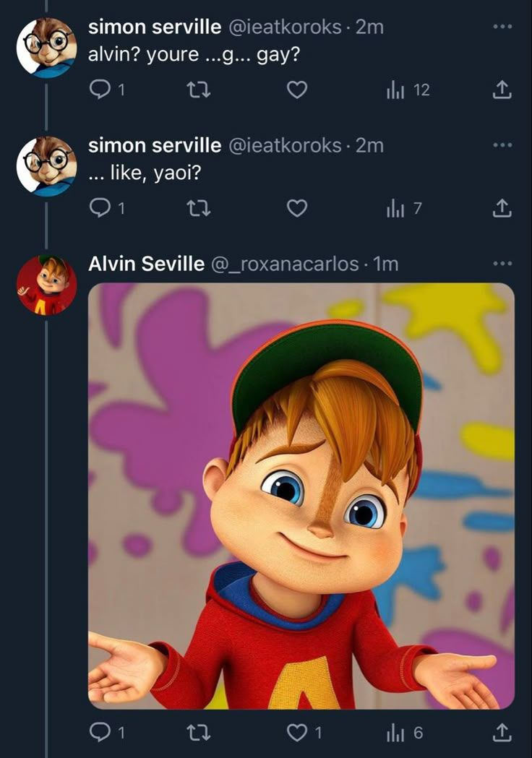Share the first simon serville tweet

502,90
